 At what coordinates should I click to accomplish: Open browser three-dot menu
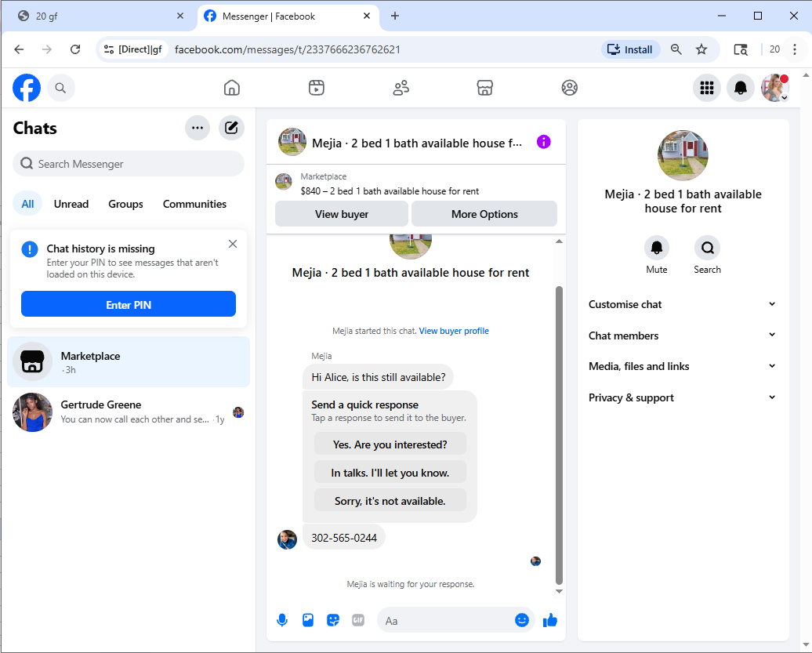795,49
